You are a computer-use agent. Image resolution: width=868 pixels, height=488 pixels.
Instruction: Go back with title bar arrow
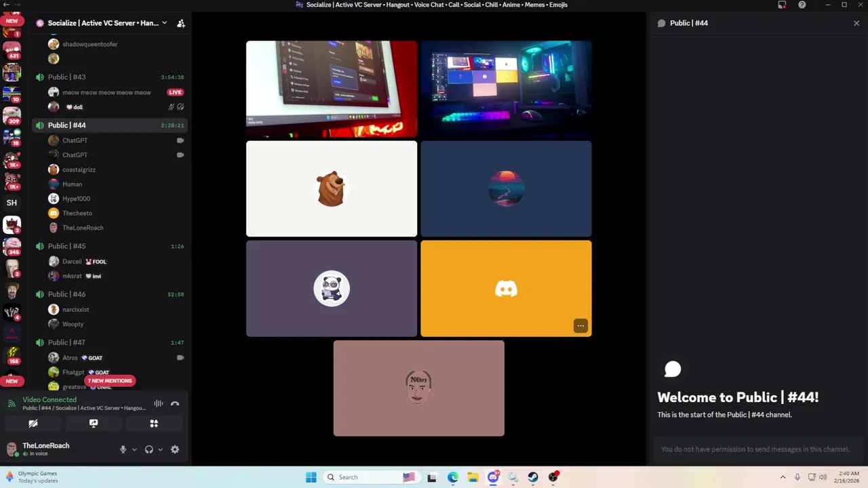[x=6, y=5]
